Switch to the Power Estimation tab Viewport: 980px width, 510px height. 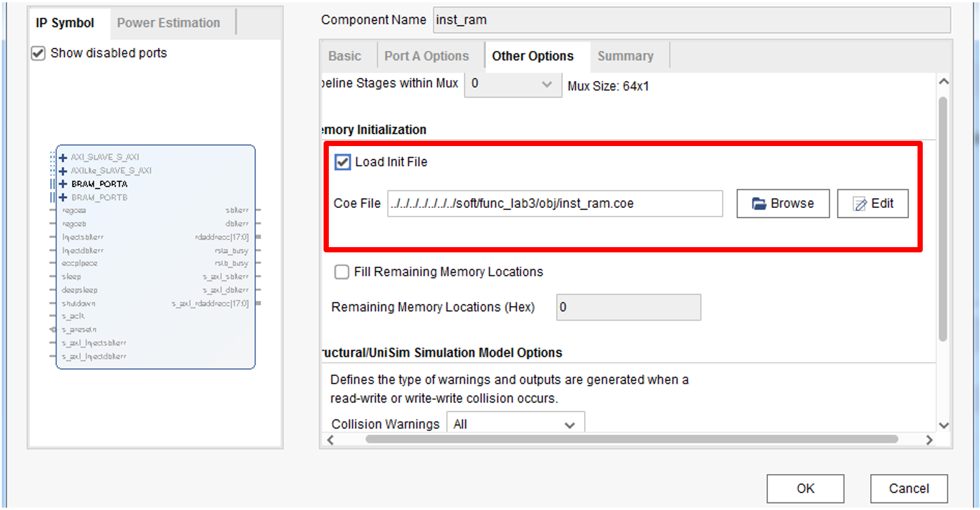click(168, 23)
